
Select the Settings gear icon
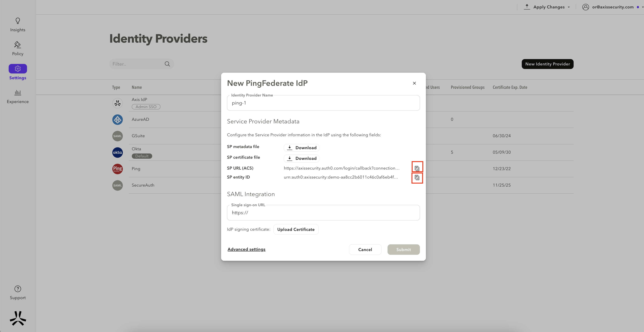18,69
